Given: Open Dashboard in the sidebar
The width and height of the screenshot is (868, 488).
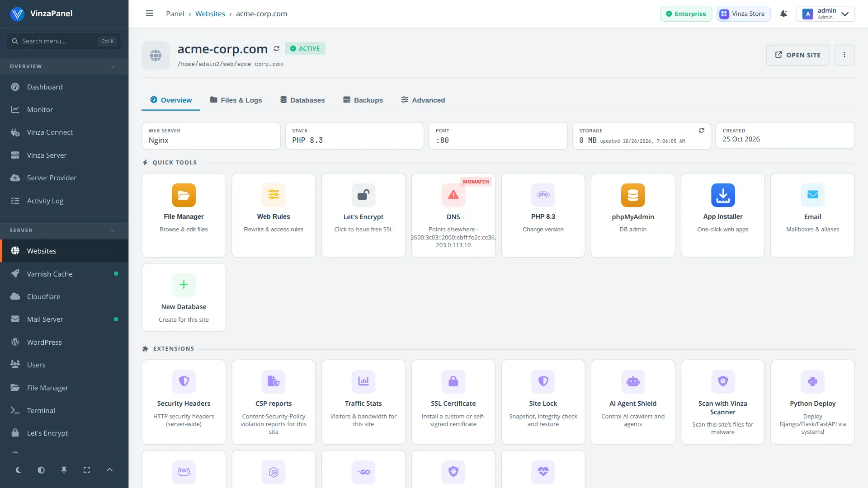Looking at the screenshot, I should (x=64, y=87).
